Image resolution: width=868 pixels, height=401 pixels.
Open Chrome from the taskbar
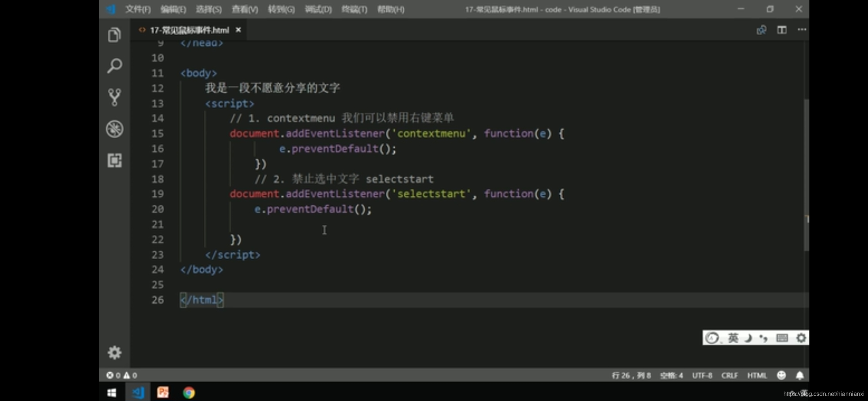[189, 392]
